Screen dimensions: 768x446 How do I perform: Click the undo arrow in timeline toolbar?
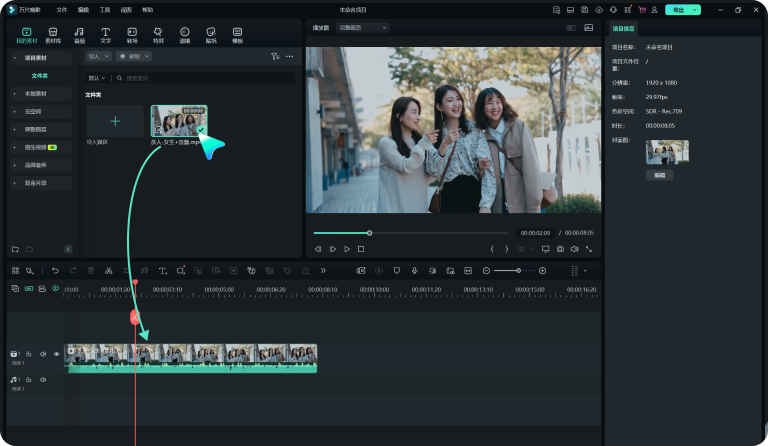tap(55, 271)
